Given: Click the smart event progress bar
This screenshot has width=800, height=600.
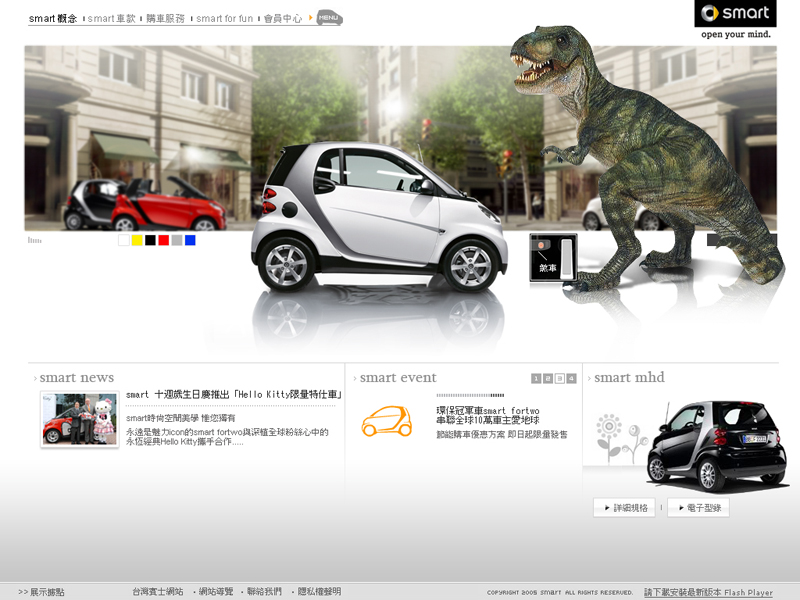Looking at the screenshot, I should [x=470, y=395].
